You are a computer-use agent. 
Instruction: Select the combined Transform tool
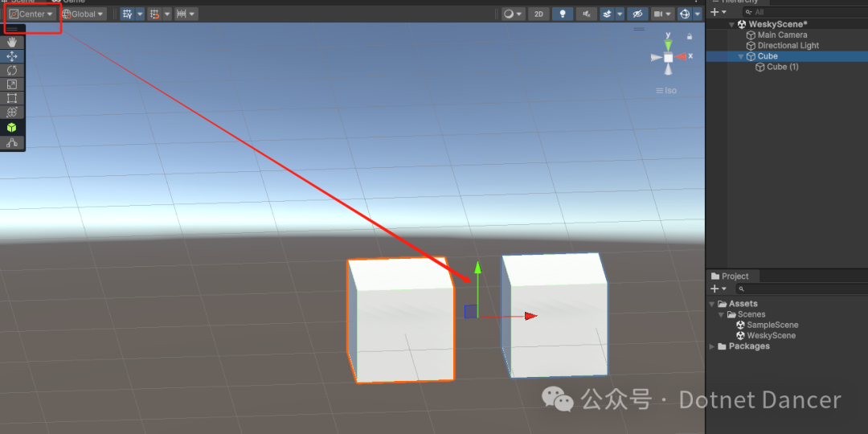11,113
